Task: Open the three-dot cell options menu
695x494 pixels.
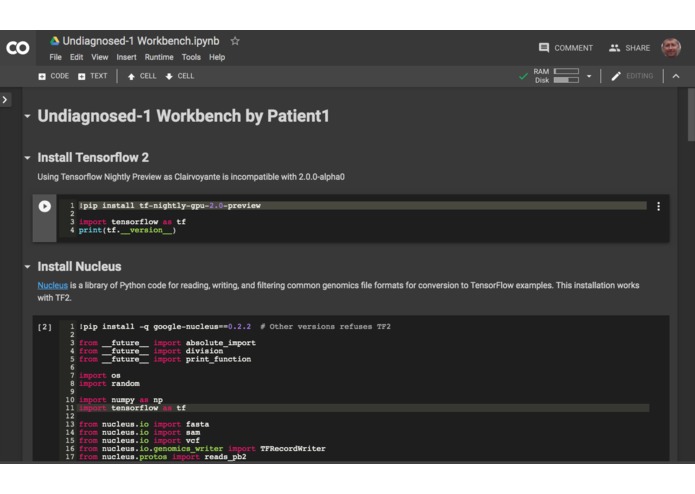Action: [x=659, y=206]
